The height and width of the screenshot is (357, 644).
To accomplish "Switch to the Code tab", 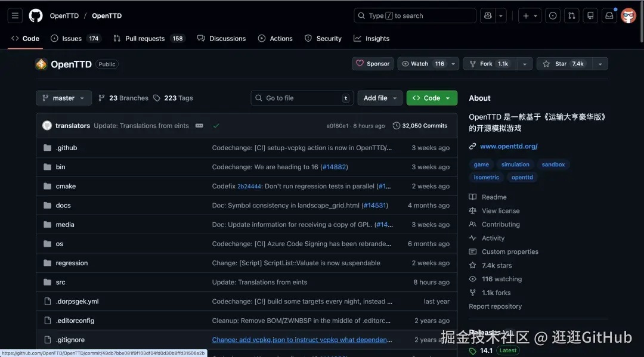I will (x=26, y=39).
